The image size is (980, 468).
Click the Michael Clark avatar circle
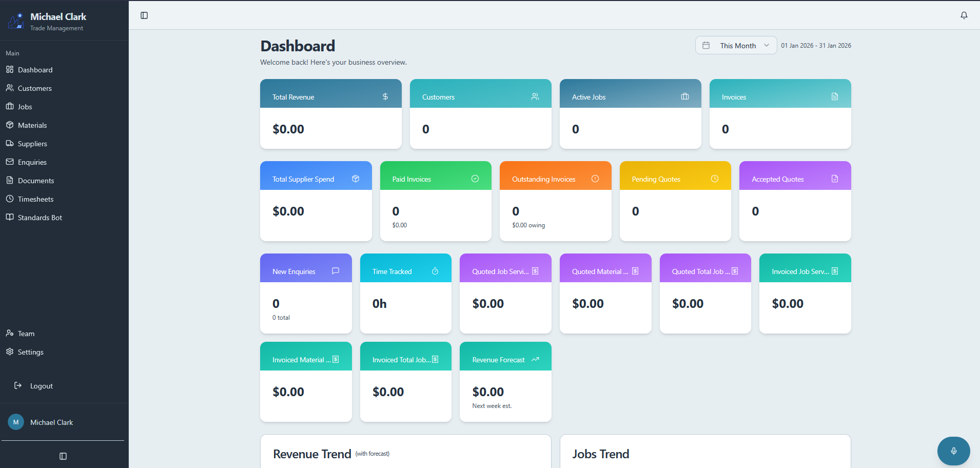(x=16, y=422)
